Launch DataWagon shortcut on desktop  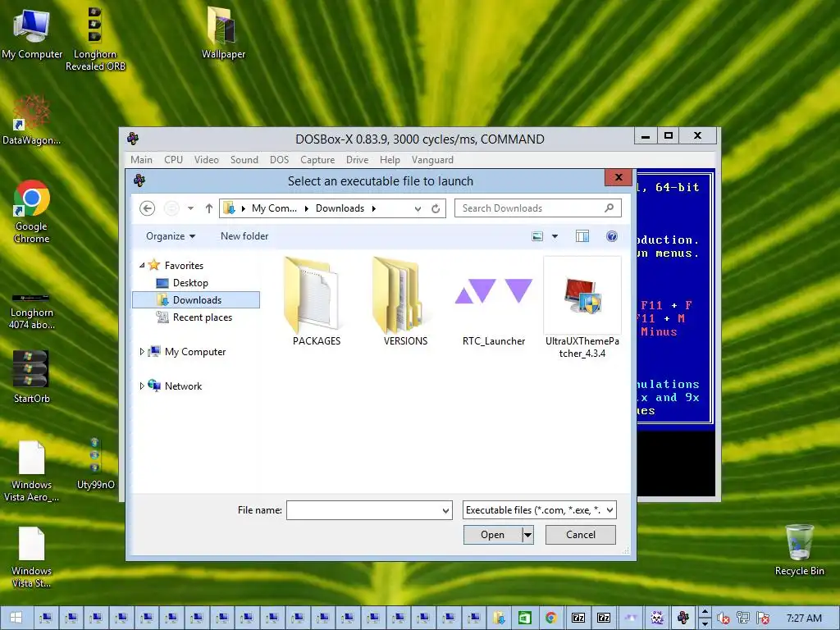tap(32, 120)
